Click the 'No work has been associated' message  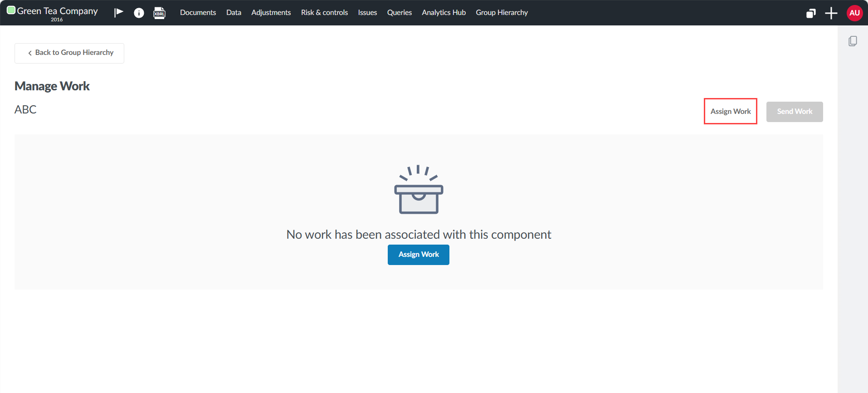pyautogui.click(x=419, y=235)
